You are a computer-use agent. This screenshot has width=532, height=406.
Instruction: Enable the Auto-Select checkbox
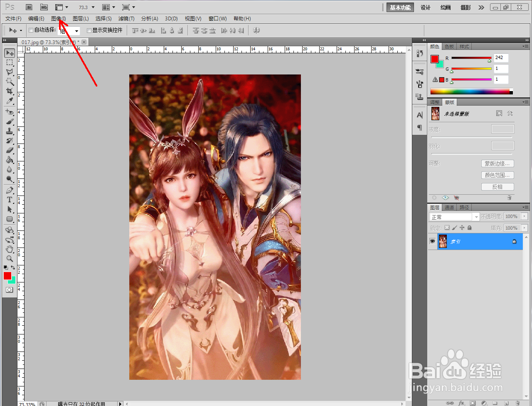pyautogui.click(x=31, y=30)
